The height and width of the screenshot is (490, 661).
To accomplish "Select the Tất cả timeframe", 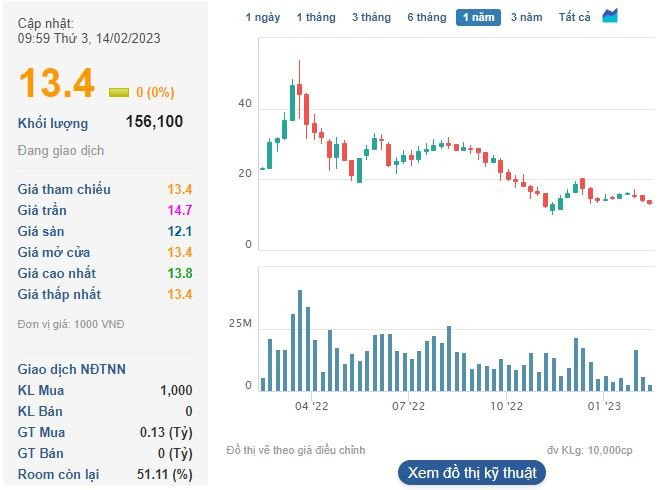I will pyautogui.click(x=575, y=17).
